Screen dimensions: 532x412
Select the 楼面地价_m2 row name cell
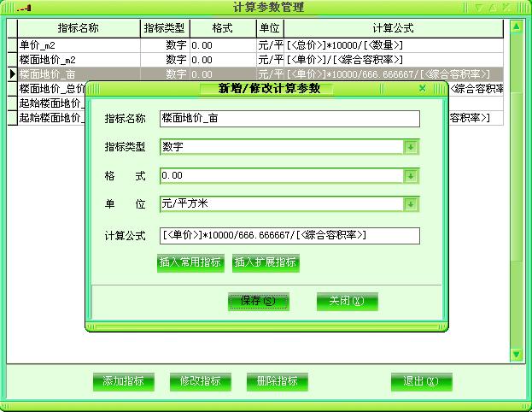79,60
